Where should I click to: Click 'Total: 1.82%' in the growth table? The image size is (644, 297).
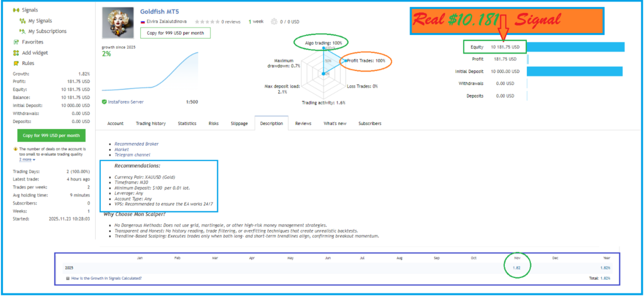pos(601,278)
